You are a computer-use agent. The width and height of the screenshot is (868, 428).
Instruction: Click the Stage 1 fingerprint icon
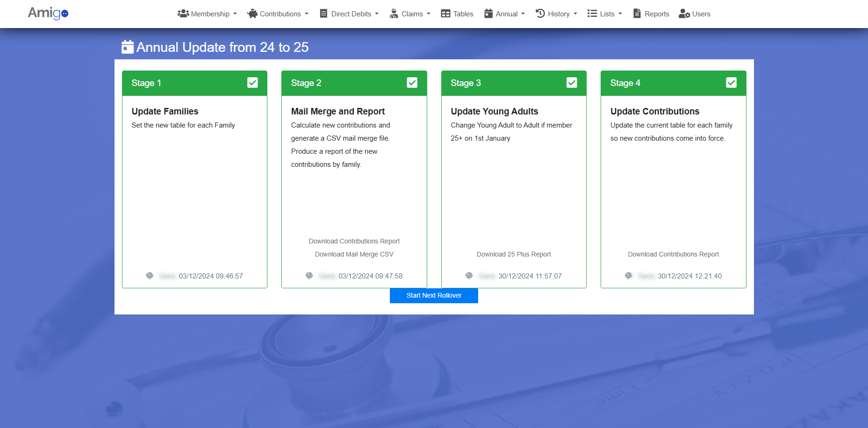tap(150, 276)
